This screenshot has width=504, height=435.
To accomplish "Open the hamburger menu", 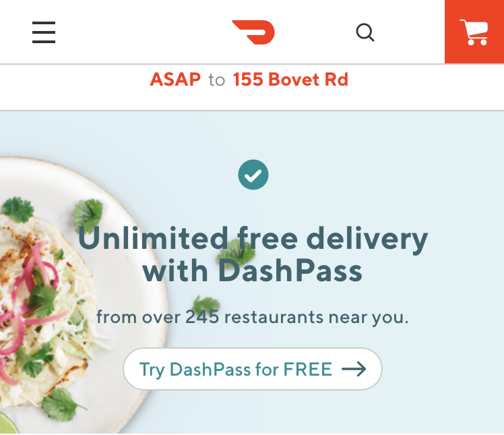I will point(44,32).
